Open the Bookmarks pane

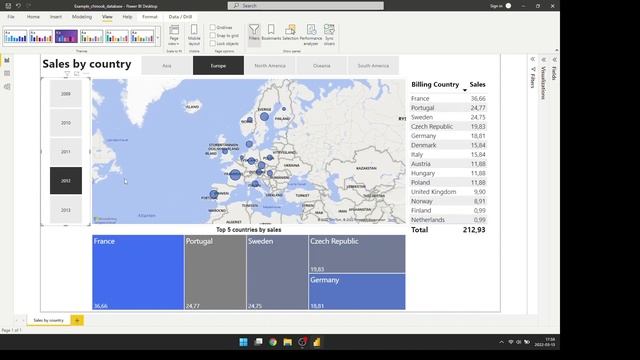pos(271,32)
